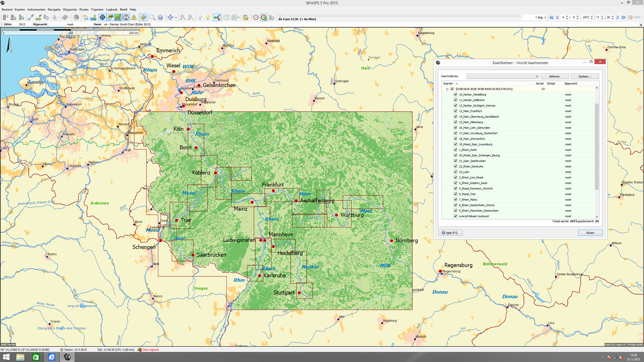644x362 pixels.
Task: Increase the day value spinner
Action: [x=567, y=16]
